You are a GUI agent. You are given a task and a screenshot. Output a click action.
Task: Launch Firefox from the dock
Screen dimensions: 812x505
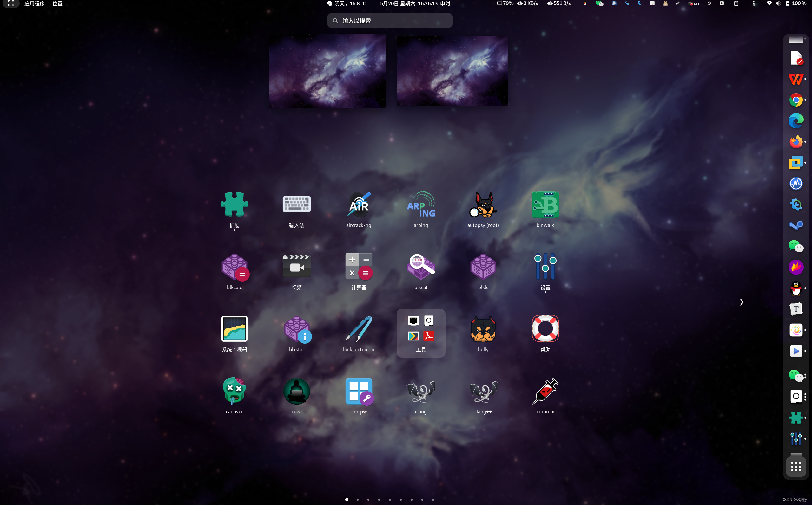pos(795,142)
